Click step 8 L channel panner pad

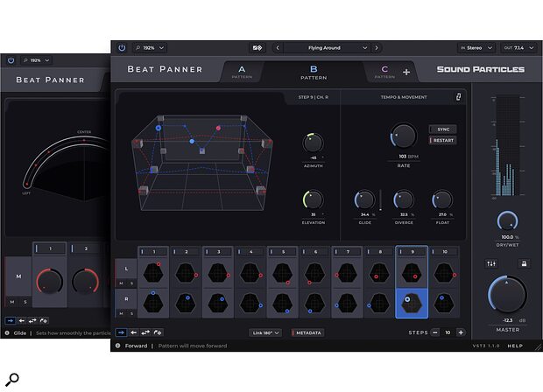[379, 273]
